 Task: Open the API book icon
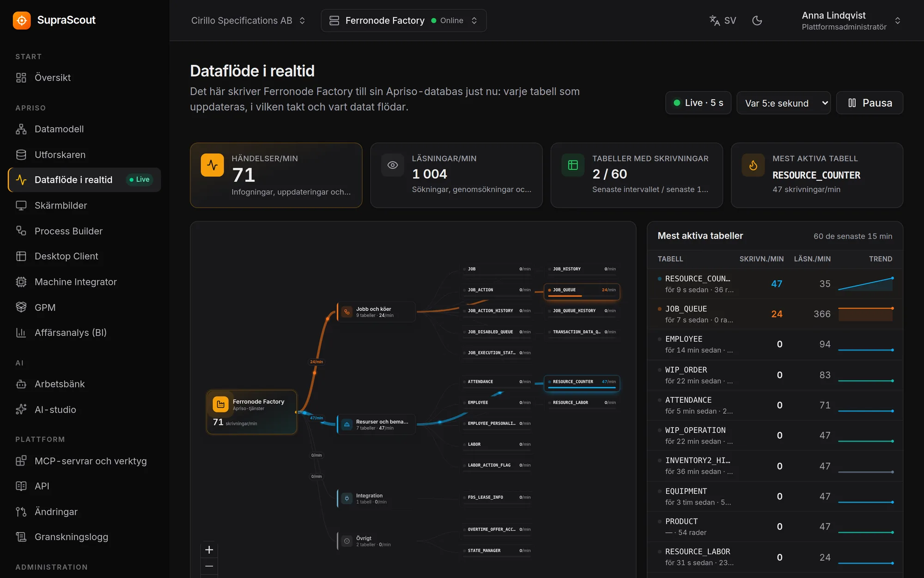(x=21, y=486)
